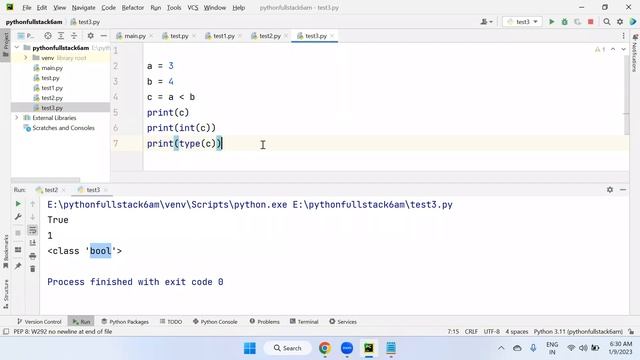Hide the Run tool window
This screenshot has width=640, height=360.
623,190
